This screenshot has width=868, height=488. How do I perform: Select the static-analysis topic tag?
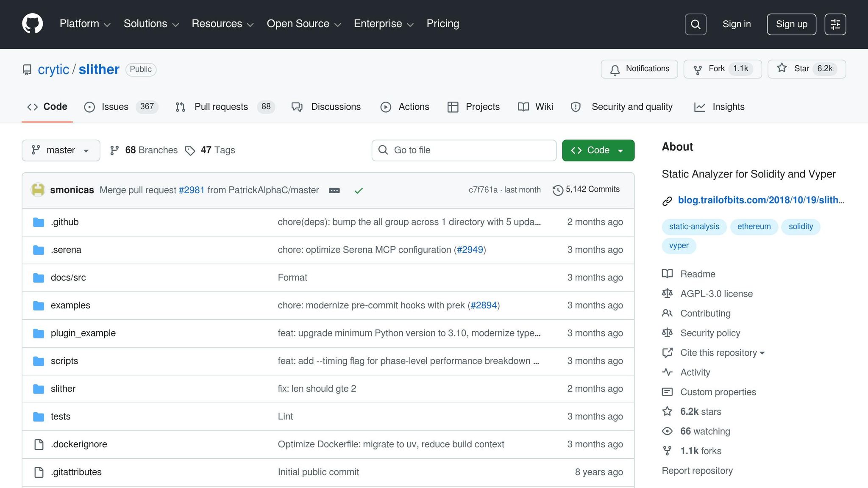coord(694,227)
